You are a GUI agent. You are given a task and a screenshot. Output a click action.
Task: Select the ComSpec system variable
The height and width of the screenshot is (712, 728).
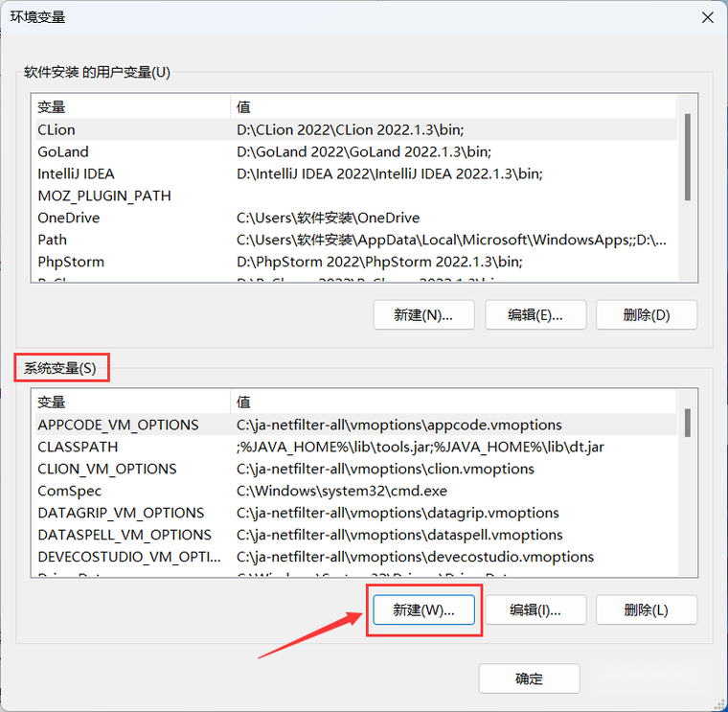[x=355, y=491]
